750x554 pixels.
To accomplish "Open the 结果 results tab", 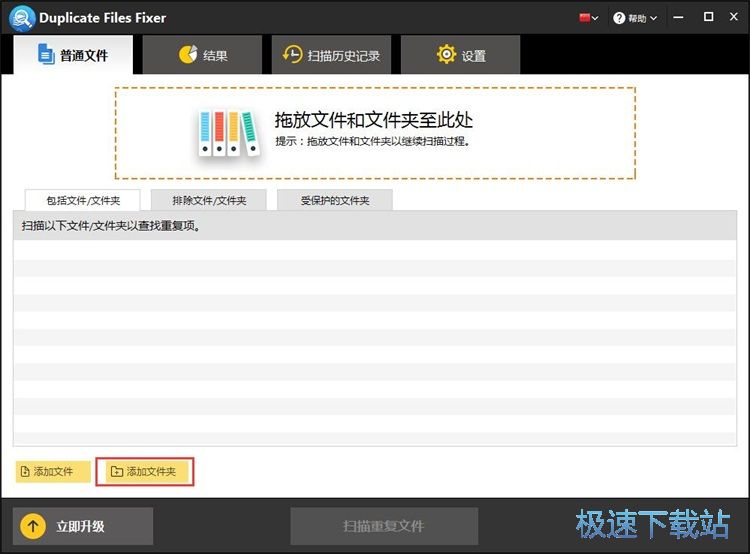I will [x=202, y=55].
